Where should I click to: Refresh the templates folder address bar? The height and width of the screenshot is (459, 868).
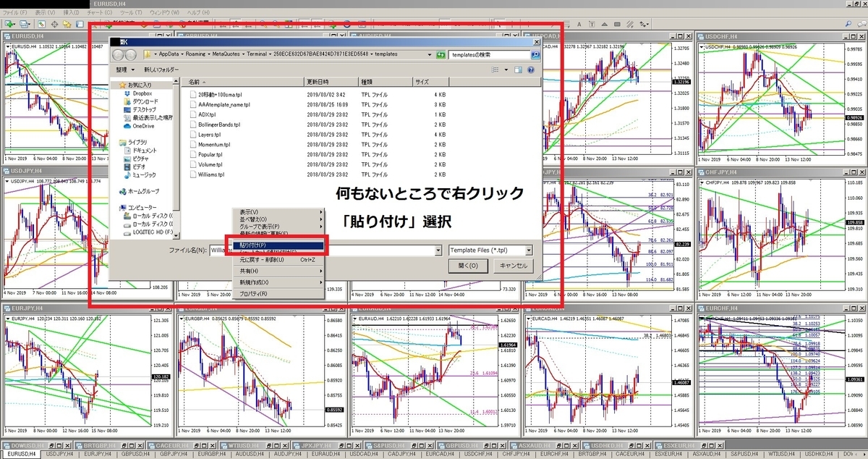coord(441,54)
